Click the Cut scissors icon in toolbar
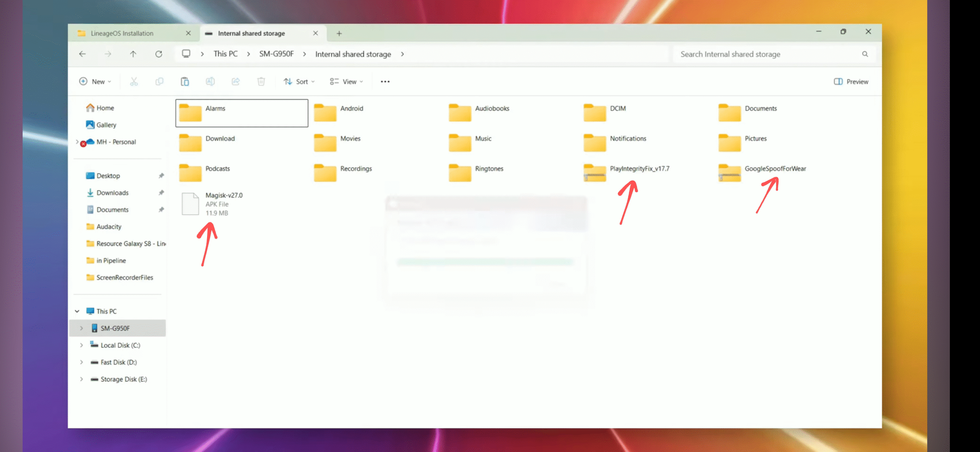The height and width of the screenshot is (452, 980). (134, 81)
